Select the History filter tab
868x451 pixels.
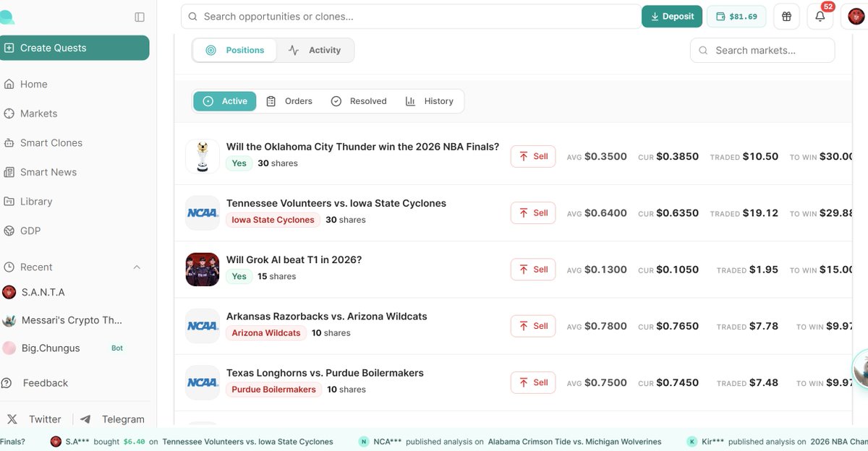[430, 101]
